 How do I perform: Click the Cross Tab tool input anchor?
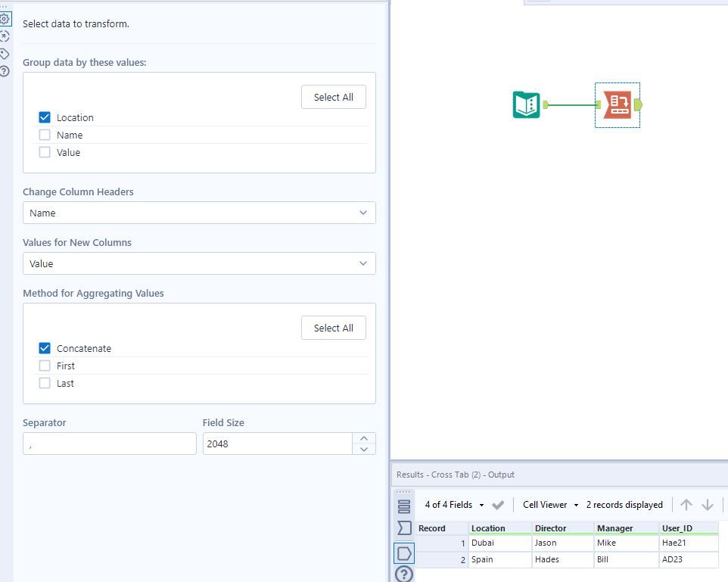click(x=598, y=105)
